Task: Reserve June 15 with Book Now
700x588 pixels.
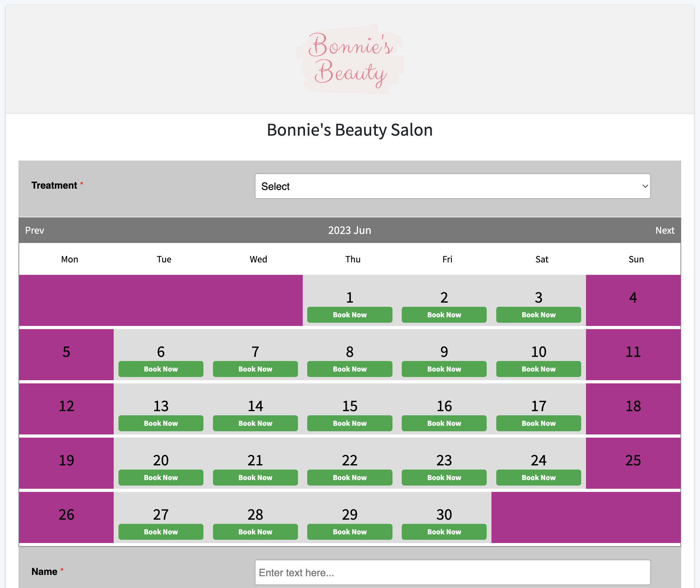Action: pos(349,423)
